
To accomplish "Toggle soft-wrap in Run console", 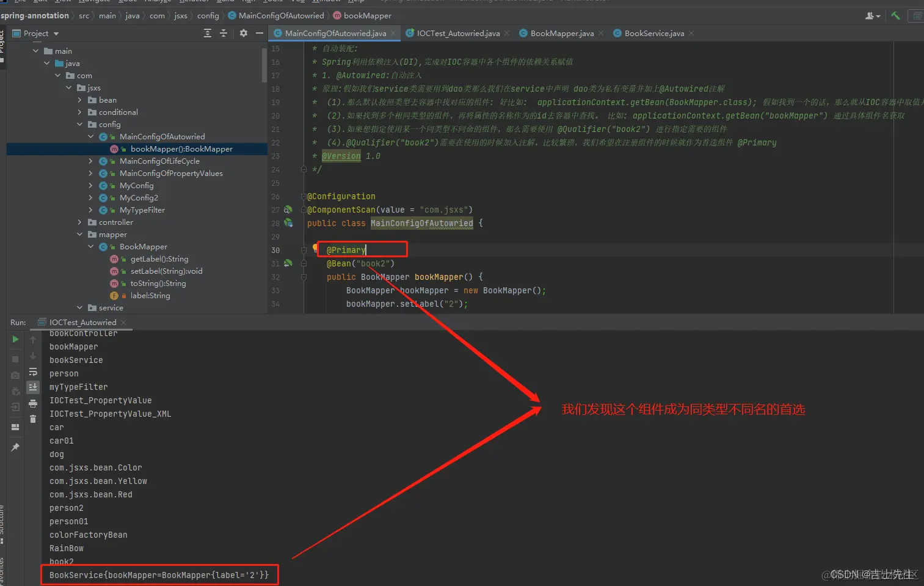I will pyautogui.click(x=33, y=372).
